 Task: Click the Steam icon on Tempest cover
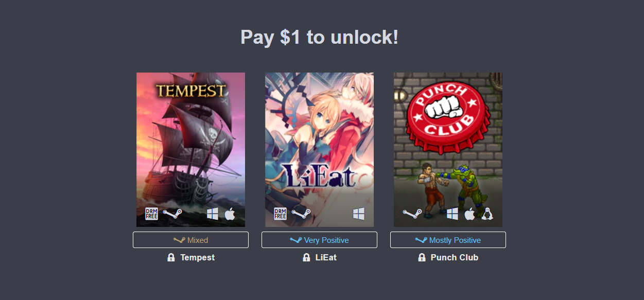coord(172,214)
